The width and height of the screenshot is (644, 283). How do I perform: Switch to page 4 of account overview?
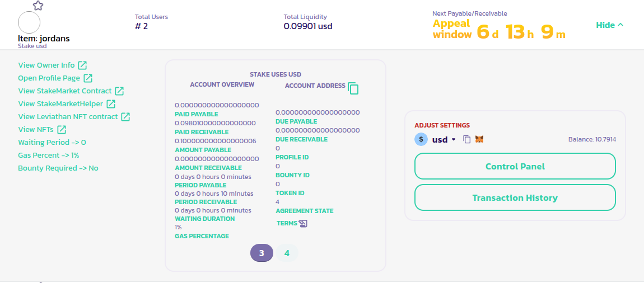click(287, 253)
